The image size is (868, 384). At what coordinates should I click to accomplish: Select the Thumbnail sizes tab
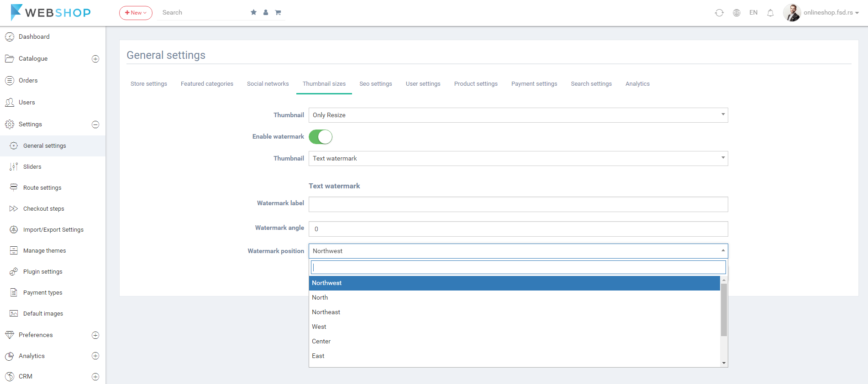click(x=324, y=84)
